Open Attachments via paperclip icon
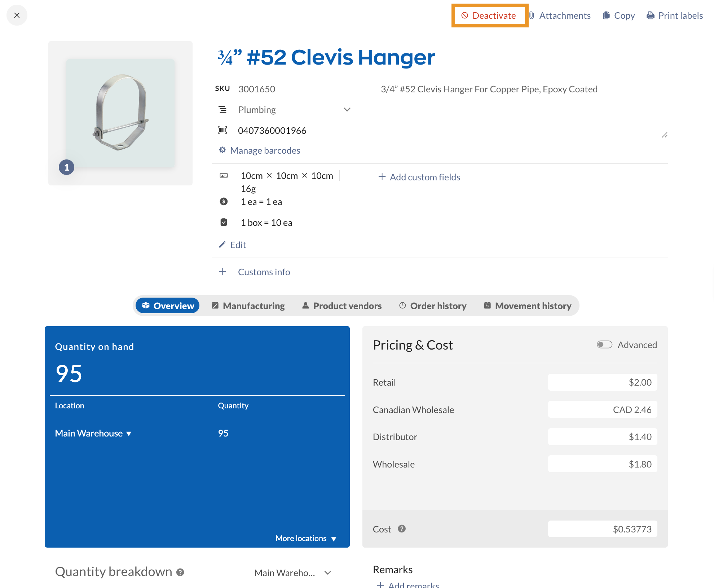 532,16
